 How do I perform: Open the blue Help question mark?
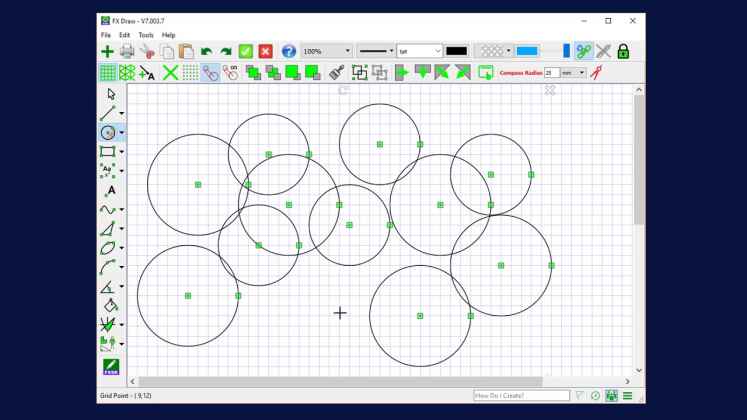pyautogui.click(x=288, y=51)
